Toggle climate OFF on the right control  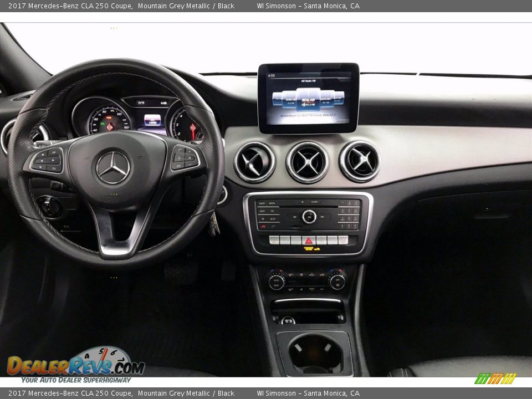[337, 279]
